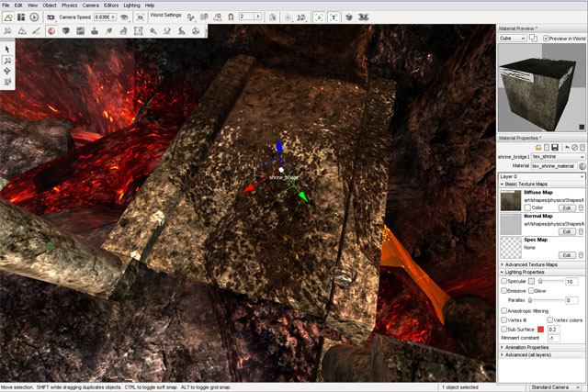Enable the Sub Surface checkbox
This screenshot has width=588, height=392.
[x=503, y=328]
